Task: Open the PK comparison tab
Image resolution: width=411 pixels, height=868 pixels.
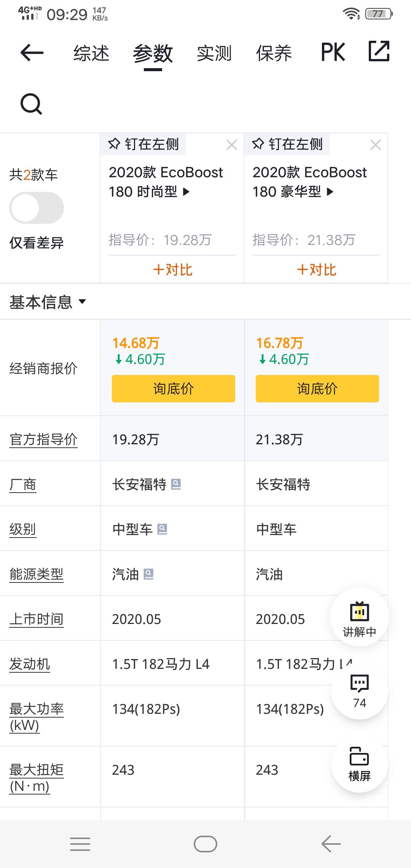Action: (x=333, y=52)
